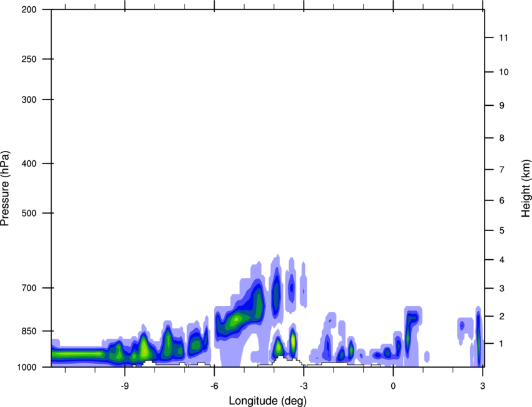Pick the 1 km height label
Image resolution: width=532 pixels, height=407 pixels.
tap(502, 344)
